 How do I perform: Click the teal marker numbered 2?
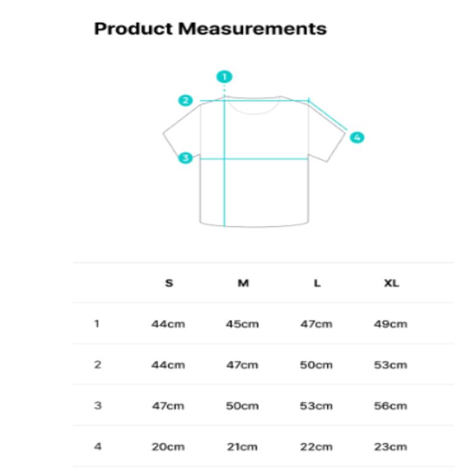[186, 101]
